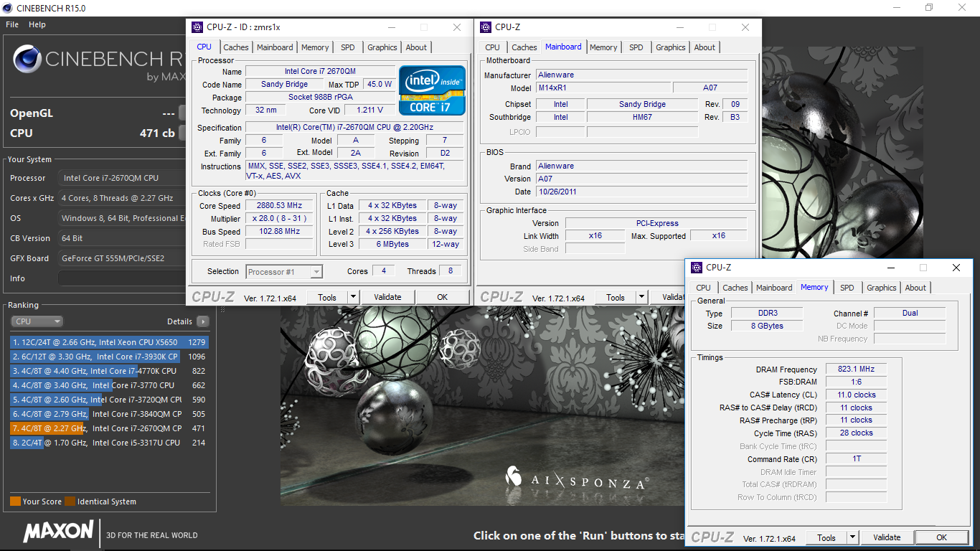Select About tab in the Mainboard CPU-Z window
The image size is (980, 551).
coord(705,47)
